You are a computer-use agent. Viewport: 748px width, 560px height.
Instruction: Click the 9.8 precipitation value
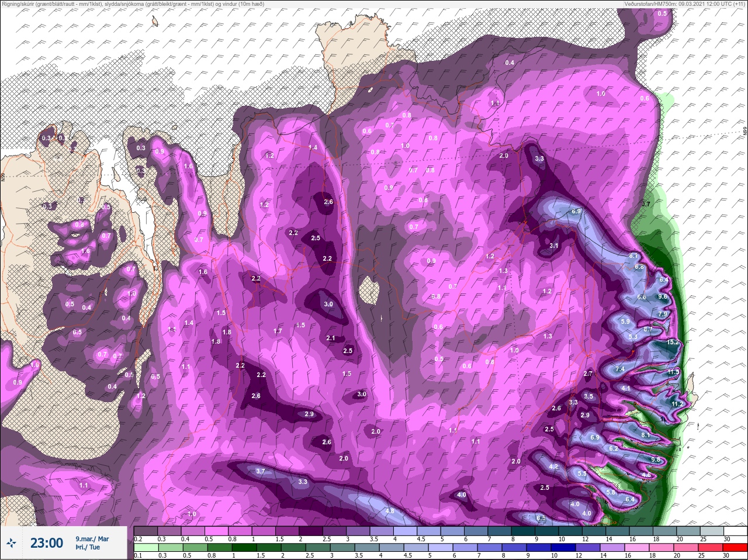(655, 460)
